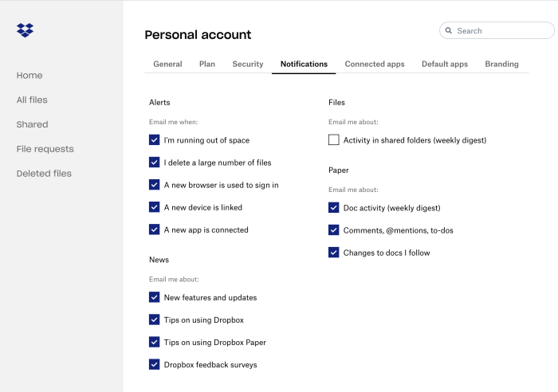Enable "Activity in shared folders" weekly digest
The height and width of the screenshot is (392, 558).
333,139
